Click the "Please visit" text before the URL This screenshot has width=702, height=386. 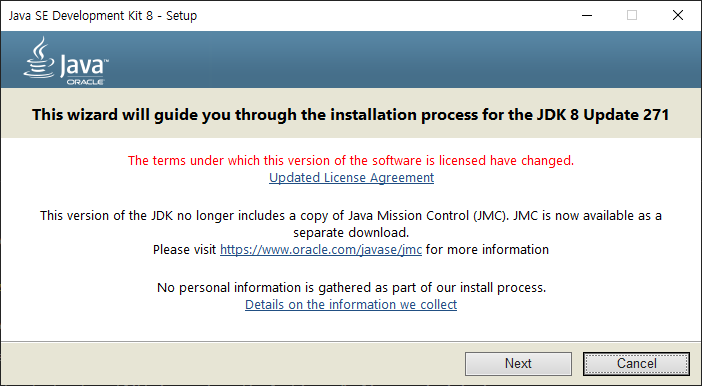(184, 249)
